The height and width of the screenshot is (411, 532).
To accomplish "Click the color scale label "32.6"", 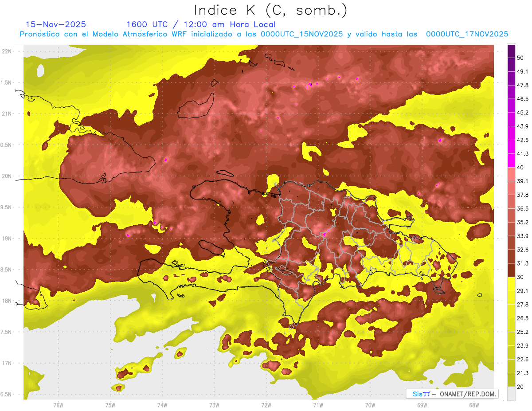I will point(523,250).
